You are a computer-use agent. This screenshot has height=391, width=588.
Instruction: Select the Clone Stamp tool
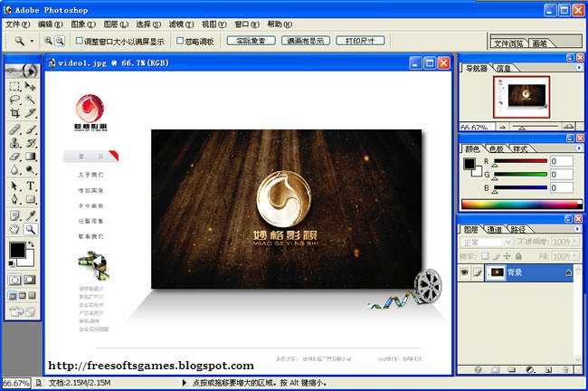pyautogui.click(x=14, y=143)
